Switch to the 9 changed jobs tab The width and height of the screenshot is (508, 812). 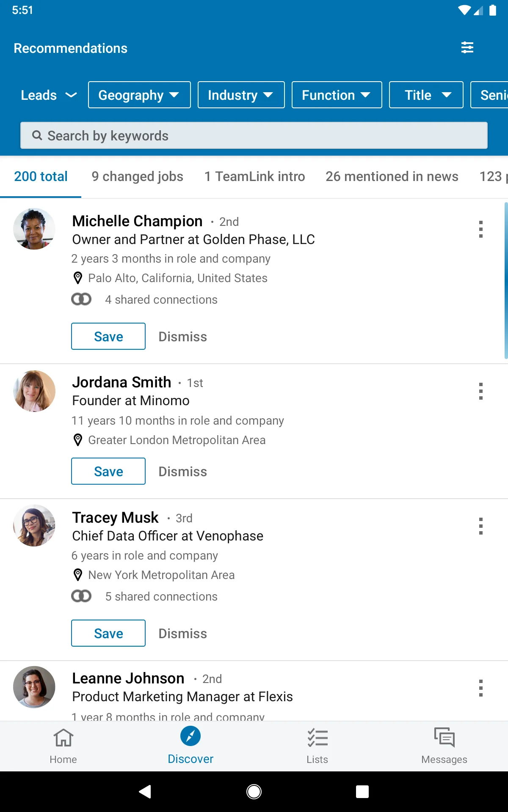point(138,176)
